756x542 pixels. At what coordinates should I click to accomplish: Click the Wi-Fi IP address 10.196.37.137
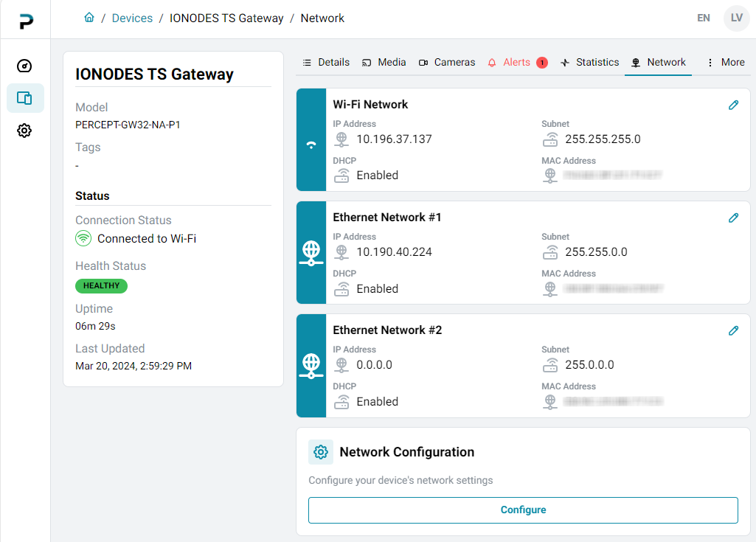(x=394, y=139)
